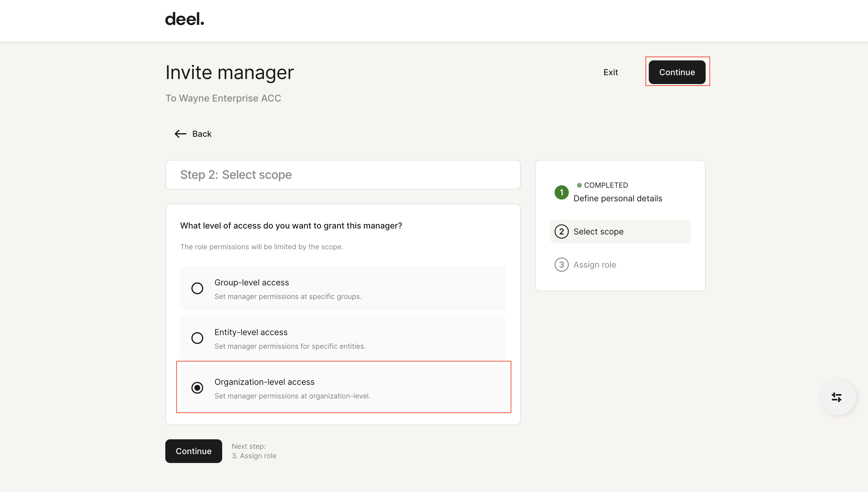
Task: Open the Define personal details completed step
Action: pyautogui.click(x=618, y=198)
